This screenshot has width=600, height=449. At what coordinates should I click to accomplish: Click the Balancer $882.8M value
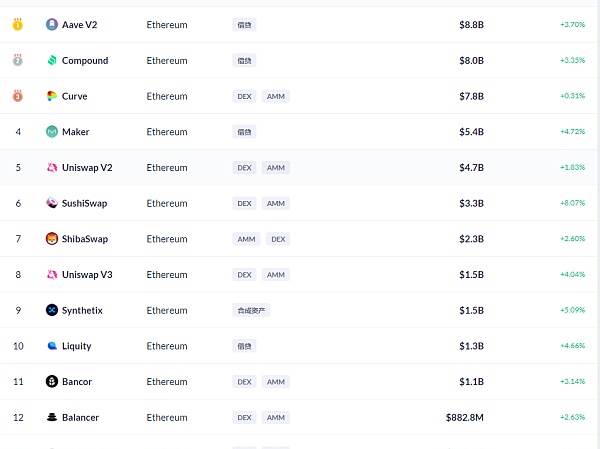point(465,417)
